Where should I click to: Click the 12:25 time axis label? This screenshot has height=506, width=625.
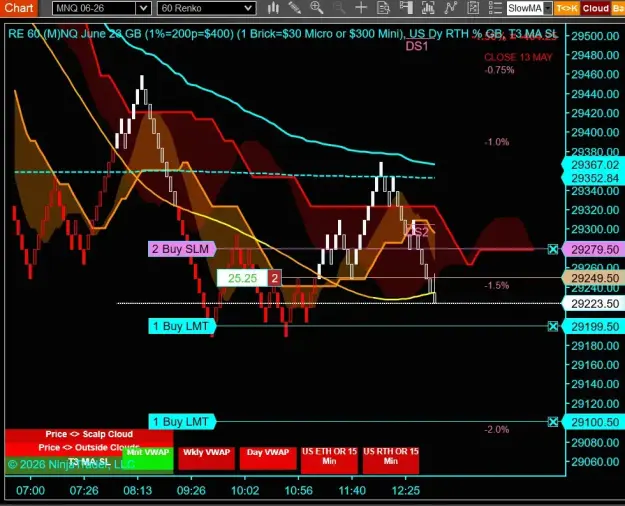click(406, 490)
